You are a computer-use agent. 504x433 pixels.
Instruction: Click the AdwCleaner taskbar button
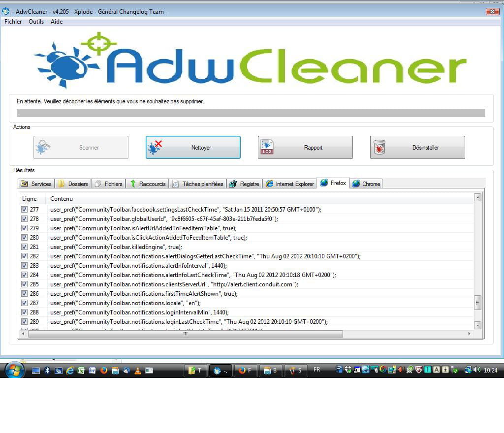click(x=220, y=371)
